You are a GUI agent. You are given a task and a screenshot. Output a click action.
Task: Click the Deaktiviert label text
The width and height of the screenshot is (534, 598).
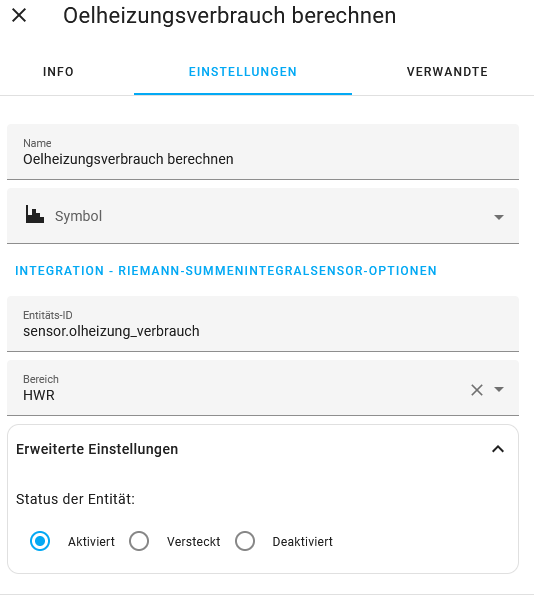point(302,541)
